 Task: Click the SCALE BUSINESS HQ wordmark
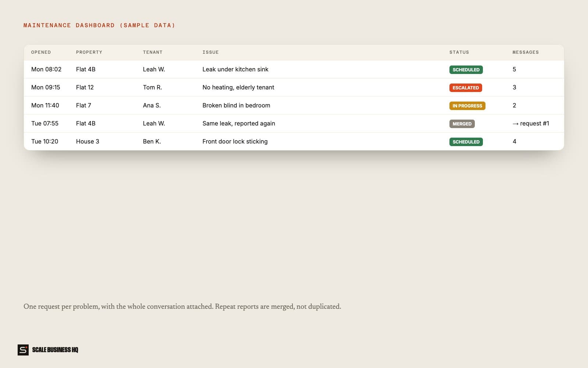pyautogui.click(x=55, y=350)
